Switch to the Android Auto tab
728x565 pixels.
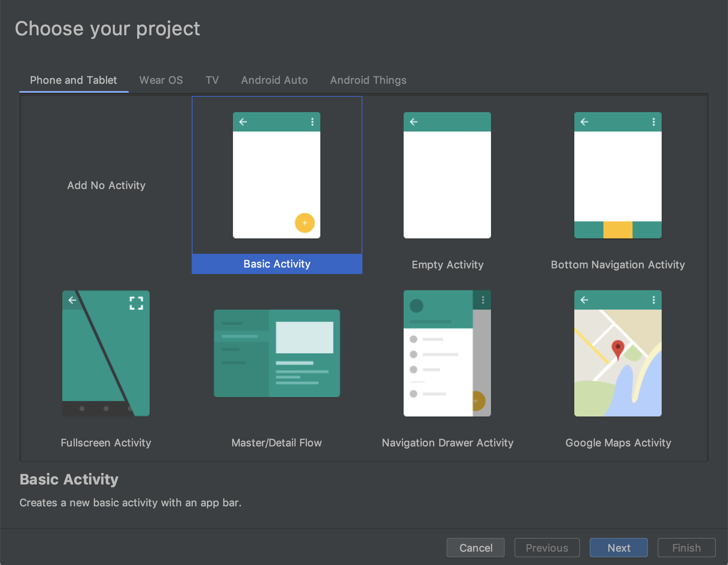[x=274, y=80]
